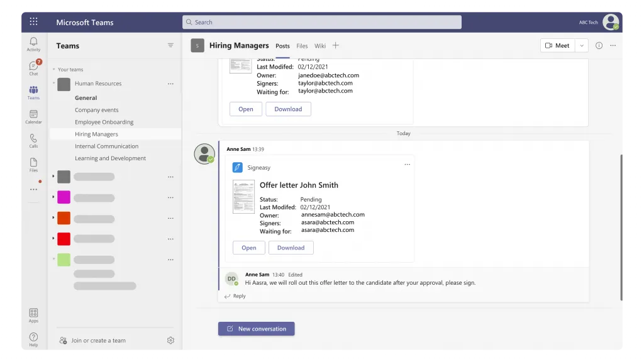Select the Employee Onboarding channel
The height and width of the screenshot is (362, 644).
[104, 122]
